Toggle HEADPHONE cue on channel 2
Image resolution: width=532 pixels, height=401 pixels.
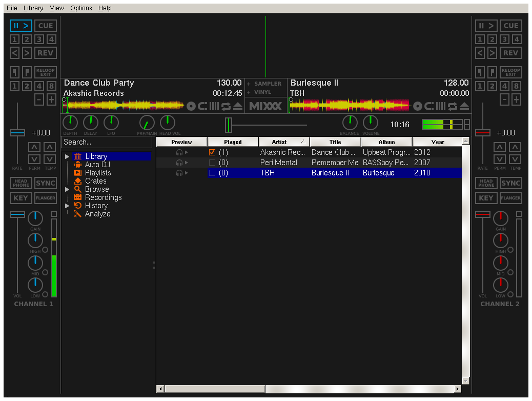point(486,183)
